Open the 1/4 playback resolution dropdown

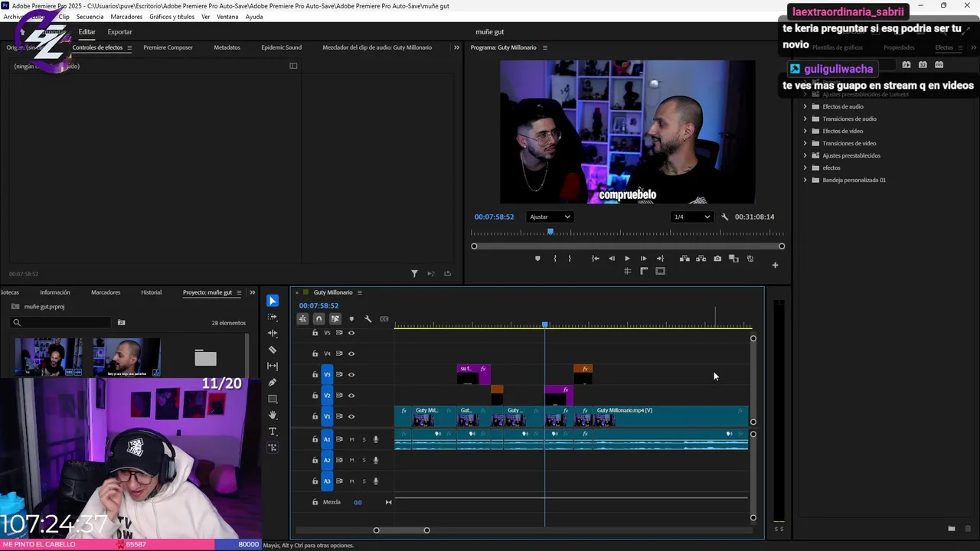[692, 217]
